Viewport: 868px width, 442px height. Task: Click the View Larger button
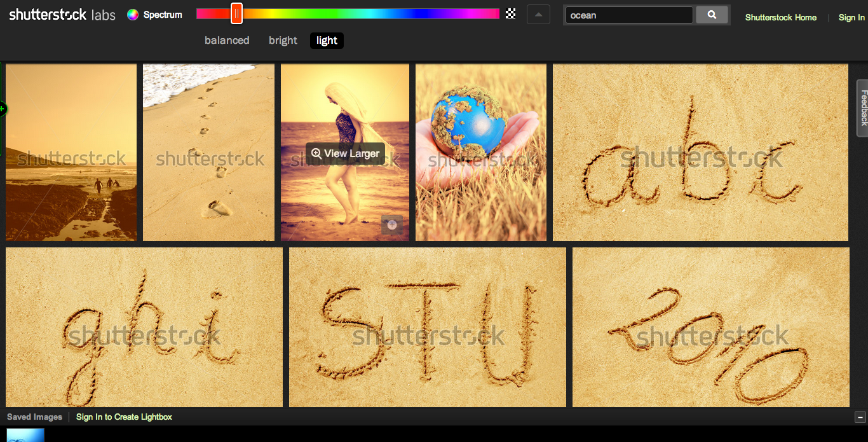coord(345,153)
